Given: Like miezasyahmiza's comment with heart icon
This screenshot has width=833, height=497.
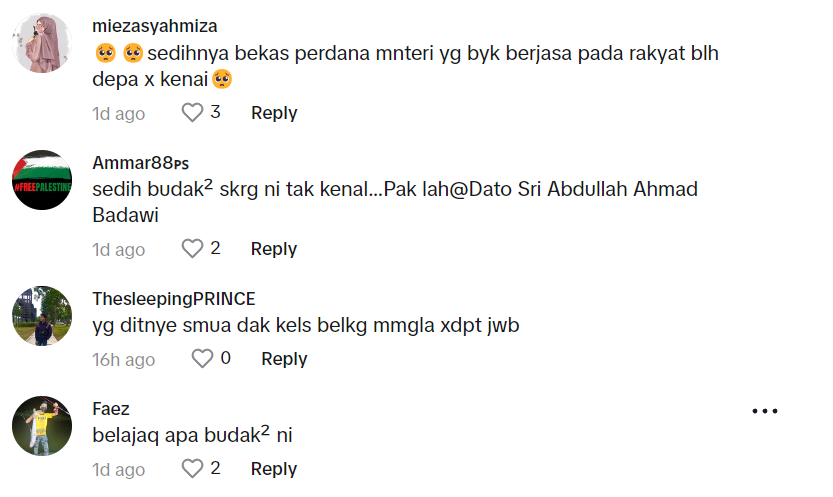Looking at the screenshot, I should (192, 113).
